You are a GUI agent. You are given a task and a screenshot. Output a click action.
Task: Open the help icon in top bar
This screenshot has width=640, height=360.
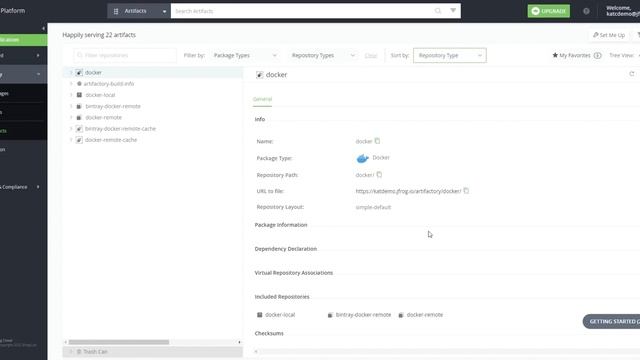586,11
